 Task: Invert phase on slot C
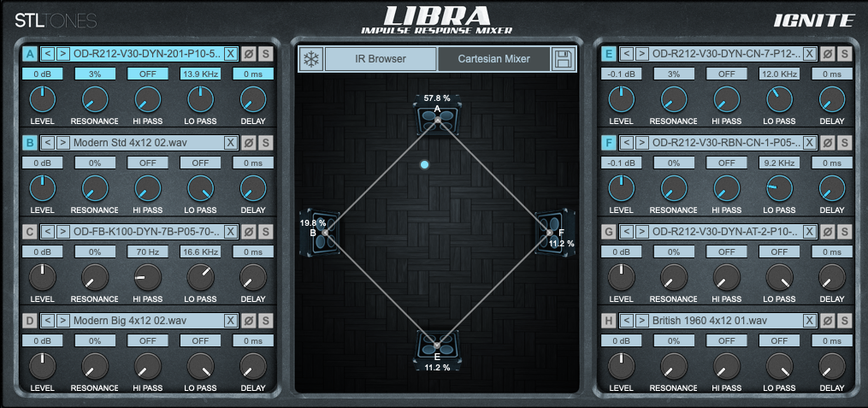(x=249, y=232)
